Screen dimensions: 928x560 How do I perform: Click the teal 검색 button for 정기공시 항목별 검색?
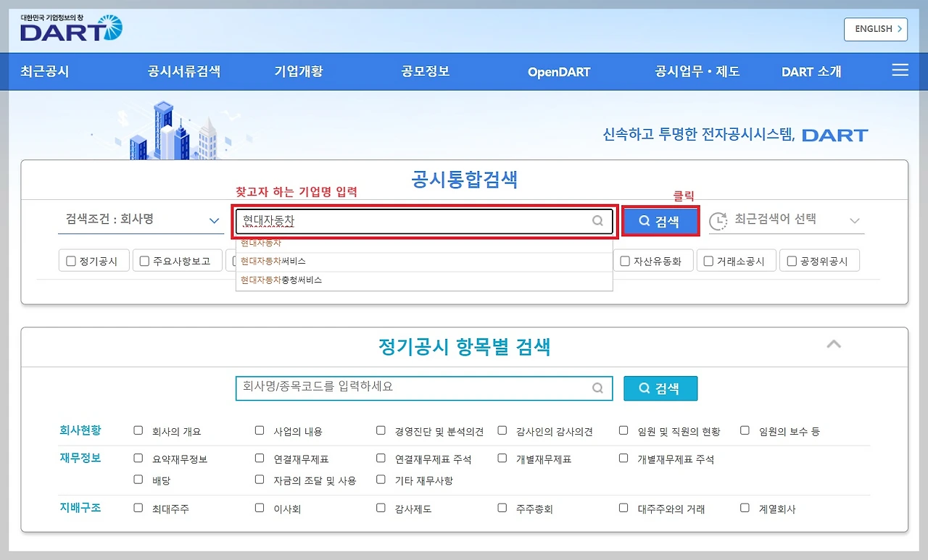pyautogui.click(x=660, y=388)
